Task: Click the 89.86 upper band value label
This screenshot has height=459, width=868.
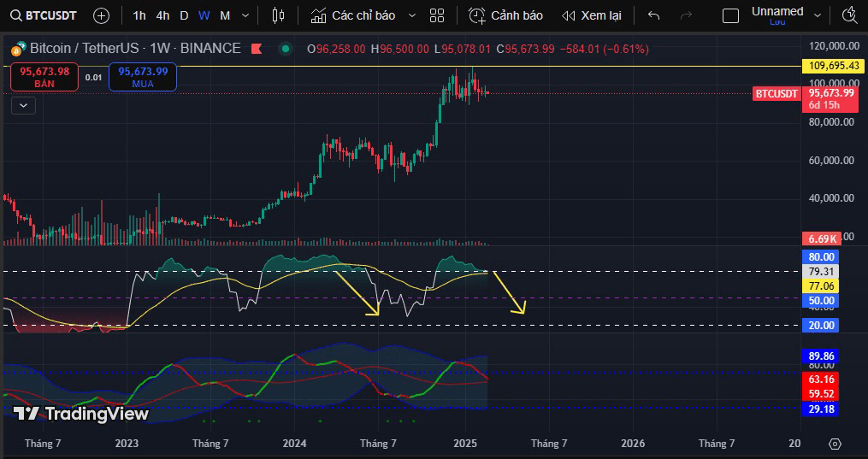Action: 821,356
